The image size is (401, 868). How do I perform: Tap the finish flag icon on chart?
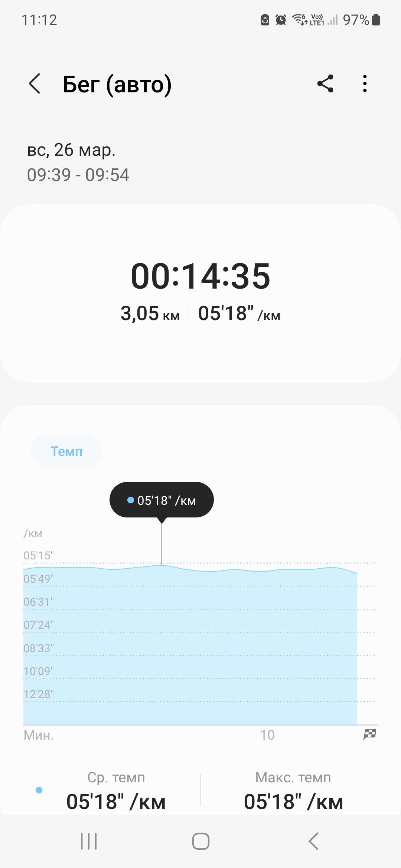(x=370, y=734)
